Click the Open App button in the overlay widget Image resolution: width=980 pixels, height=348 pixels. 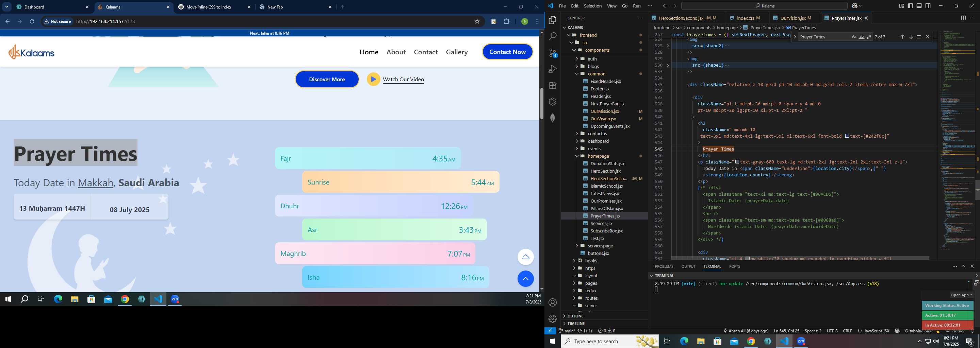pos(961,295)
